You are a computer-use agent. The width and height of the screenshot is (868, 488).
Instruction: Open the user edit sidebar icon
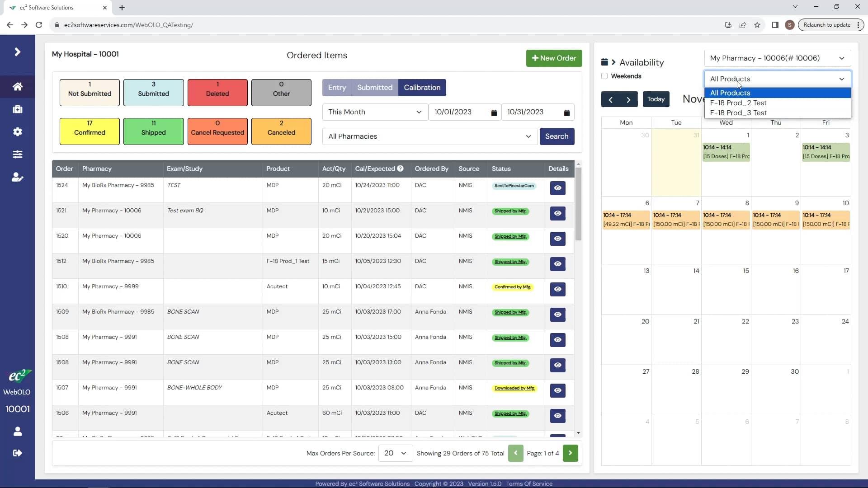click(18, 178)
